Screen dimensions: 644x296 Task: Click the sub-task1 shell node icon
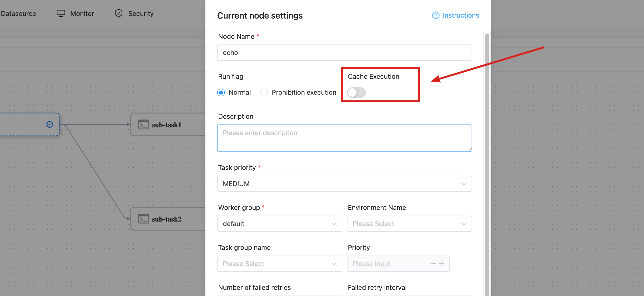pyautogui.click(x=144, y=125)
